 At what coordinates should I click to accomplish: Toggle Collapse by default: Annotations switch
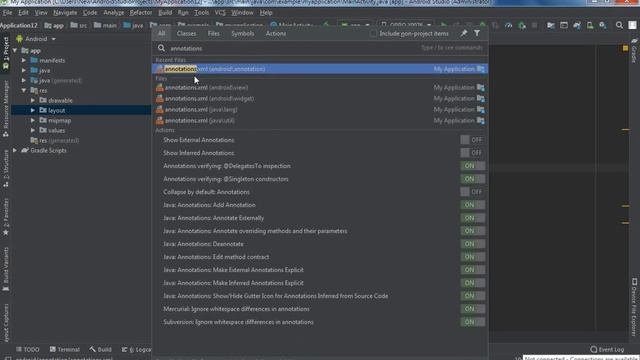(472, 192)
